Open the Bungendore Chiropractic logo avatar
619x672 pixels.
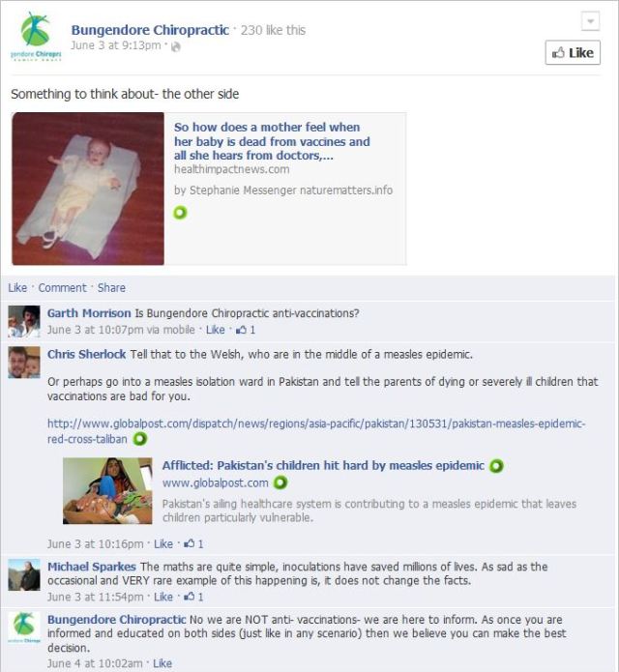(x=36, y=37)
